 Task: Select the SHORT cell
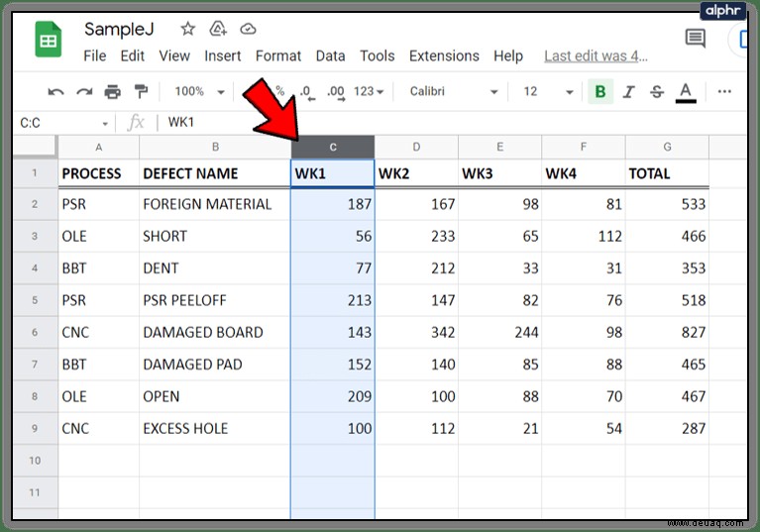tap(215, 237)
